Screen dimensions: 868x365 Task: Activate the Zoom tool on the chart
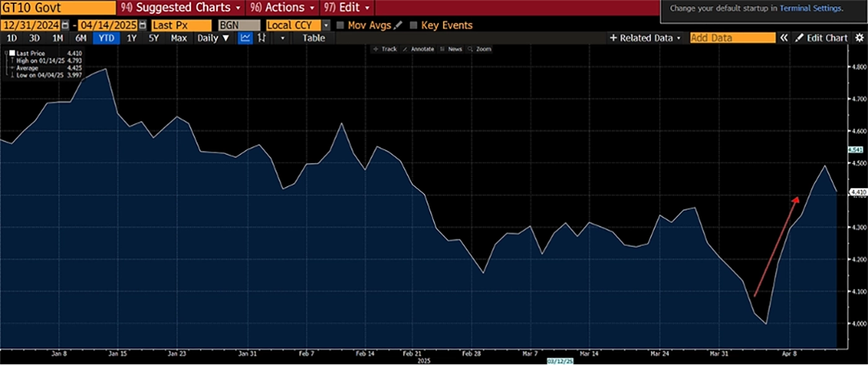(481, 49)
